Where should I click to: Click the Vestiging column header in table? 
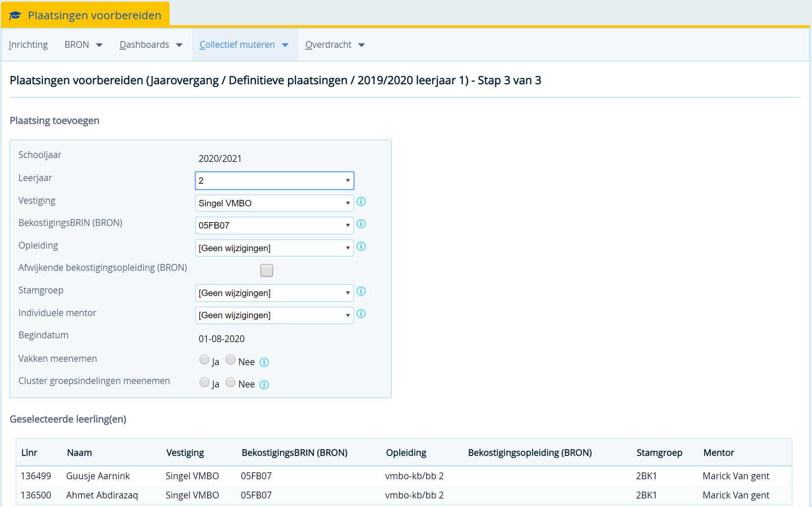(x=185, y=453)
